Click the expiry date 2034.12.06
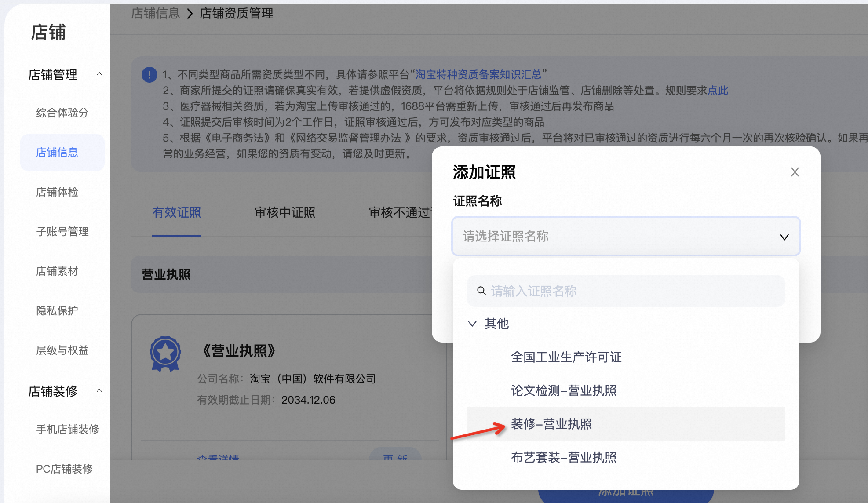 coord(308,400)
